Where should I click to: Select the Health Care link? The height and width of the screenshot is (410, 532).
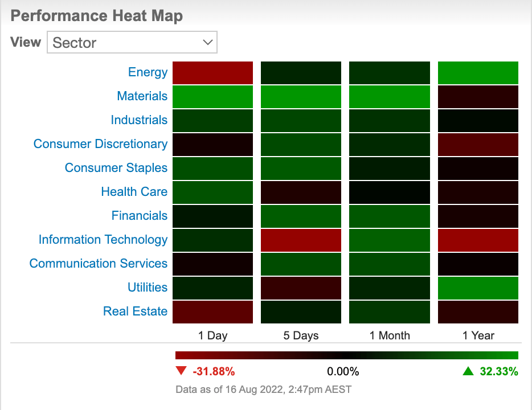[x=134, y=191]
